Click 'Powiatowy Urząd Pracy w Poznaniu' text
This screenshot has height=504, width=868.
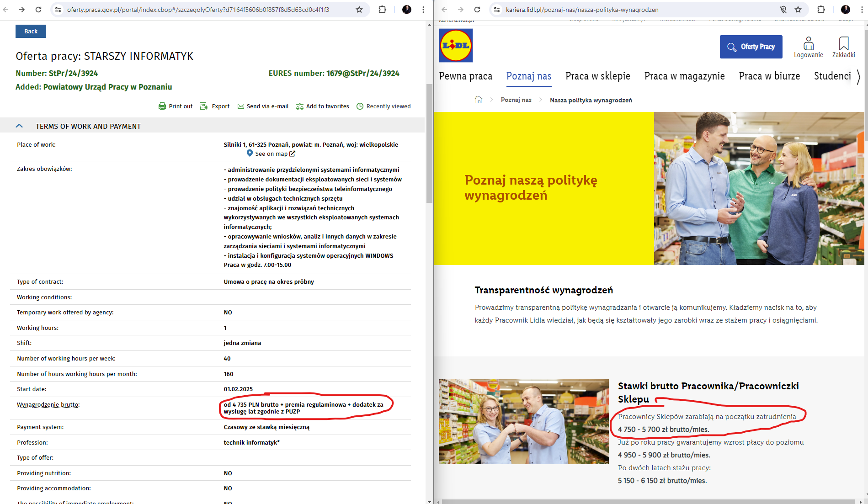click(108, 87)
